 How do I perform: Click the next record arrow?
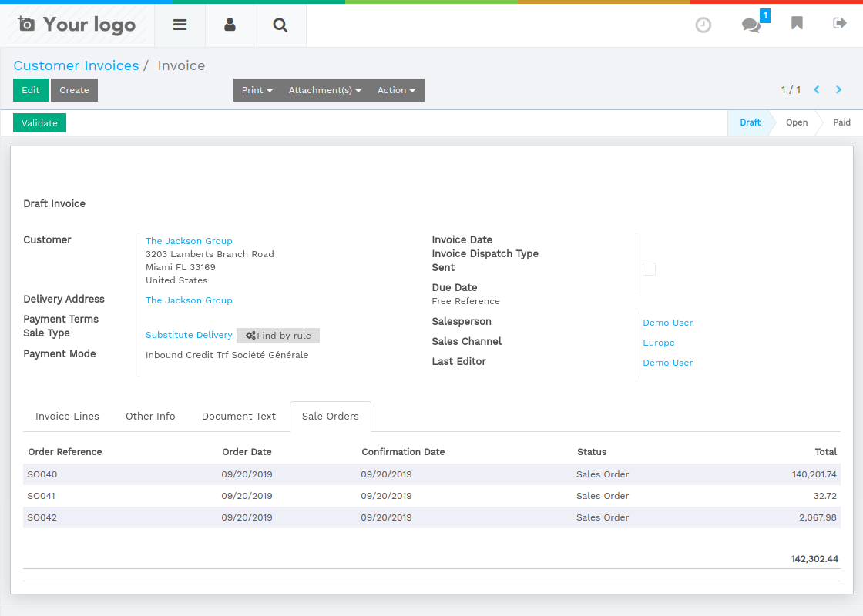coord(838,89)
